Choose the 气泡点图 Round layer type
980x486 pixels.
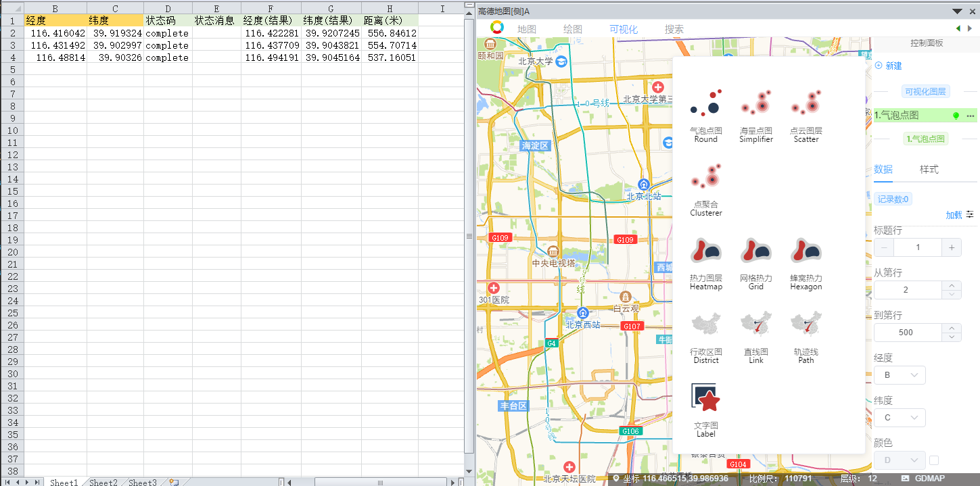click(x=705, y=115)
